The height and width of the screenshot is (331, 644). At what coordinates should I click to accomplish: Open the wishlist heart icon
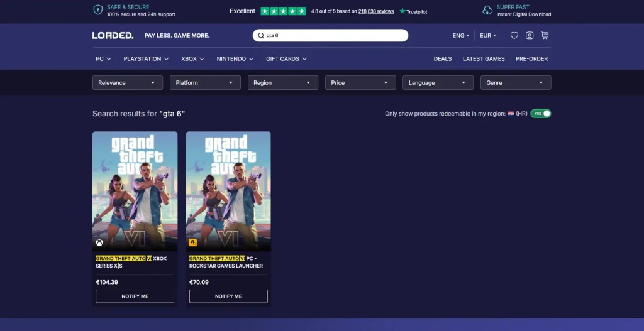[514, 35]
